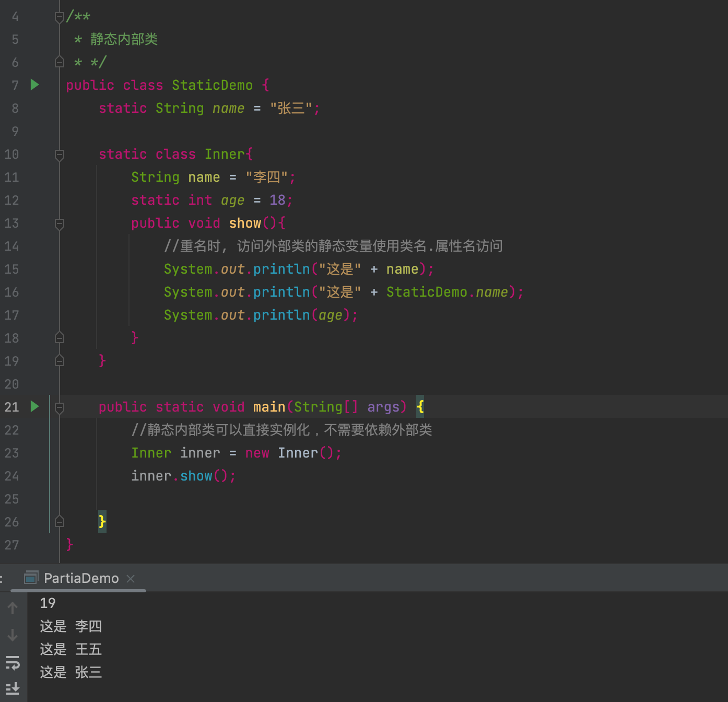
Task: Click the PartiaDemo tab window icon
Action: [x=31, y=578]
